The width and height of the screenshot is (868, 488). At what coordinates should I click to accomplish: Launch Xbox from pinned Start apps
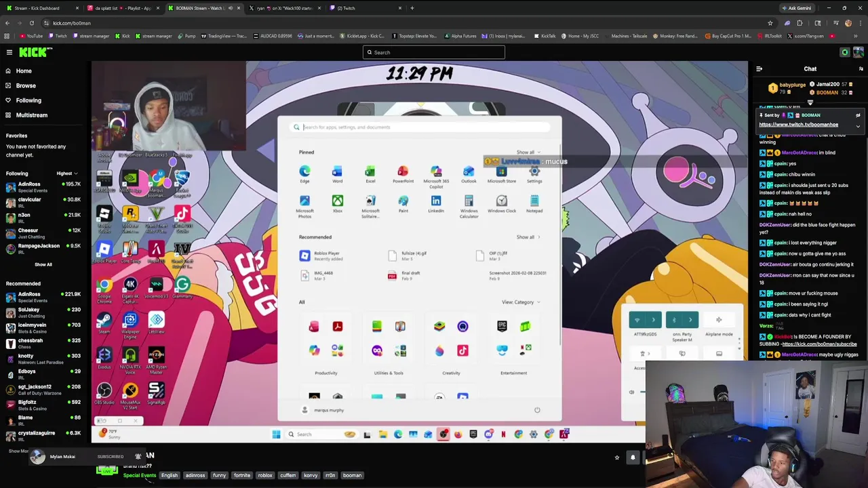337,204
